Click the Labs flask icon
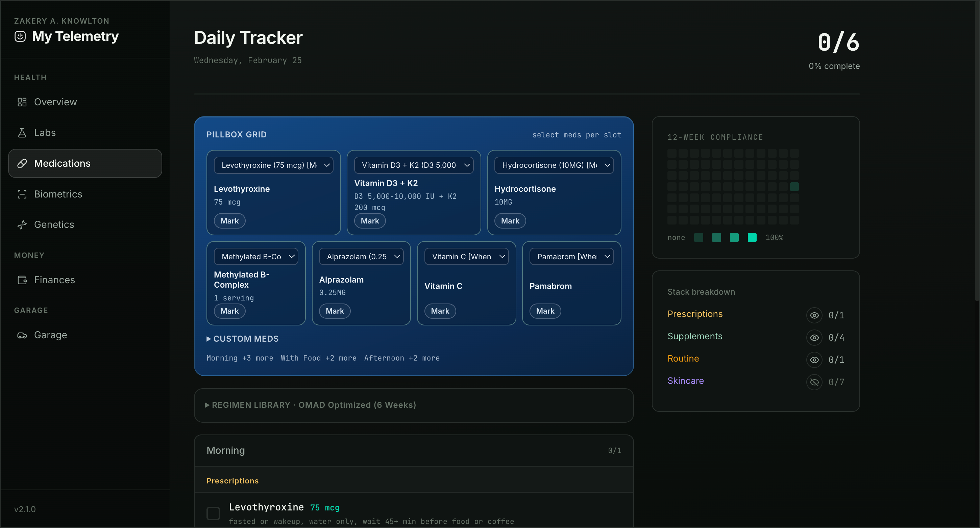The width and height of the screenshot is (980, 528). [22, 132]
